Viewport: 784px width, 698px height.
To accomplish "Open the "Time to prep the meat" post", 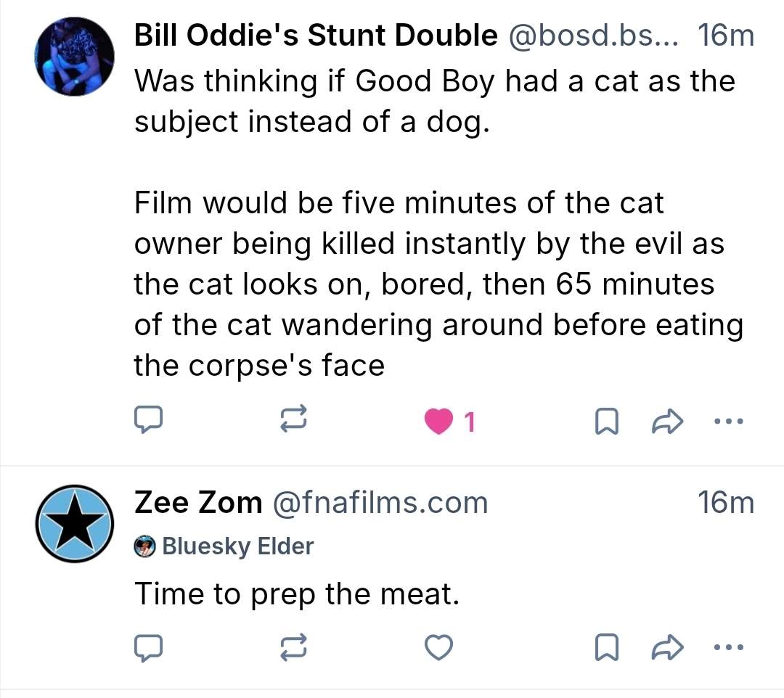I will 298,595.
